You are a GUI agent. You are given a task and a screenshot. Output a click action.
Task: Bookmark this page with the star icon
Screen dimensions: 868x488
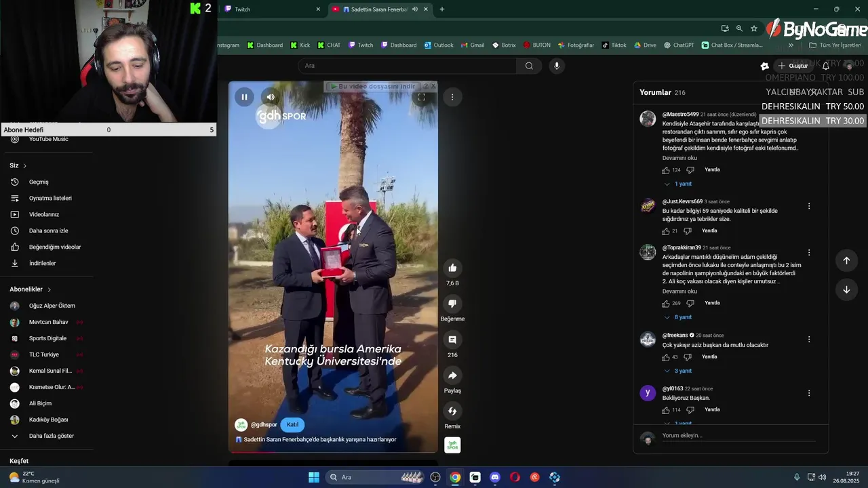pyautogui.click(x=753, y=28)
